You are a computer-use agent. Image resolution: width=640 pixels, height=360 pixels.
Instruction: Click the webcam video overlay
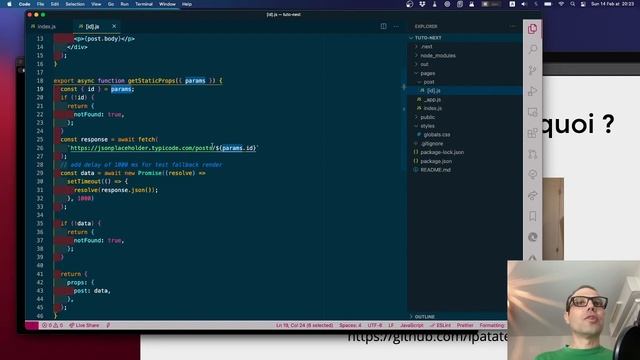tap(573, 310)
